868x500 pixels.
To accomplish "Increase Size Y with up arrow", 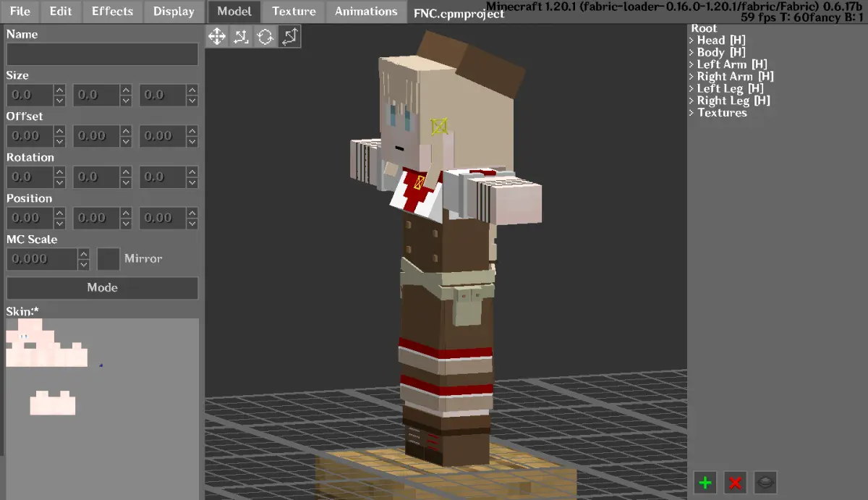I will tap(126, 90).
